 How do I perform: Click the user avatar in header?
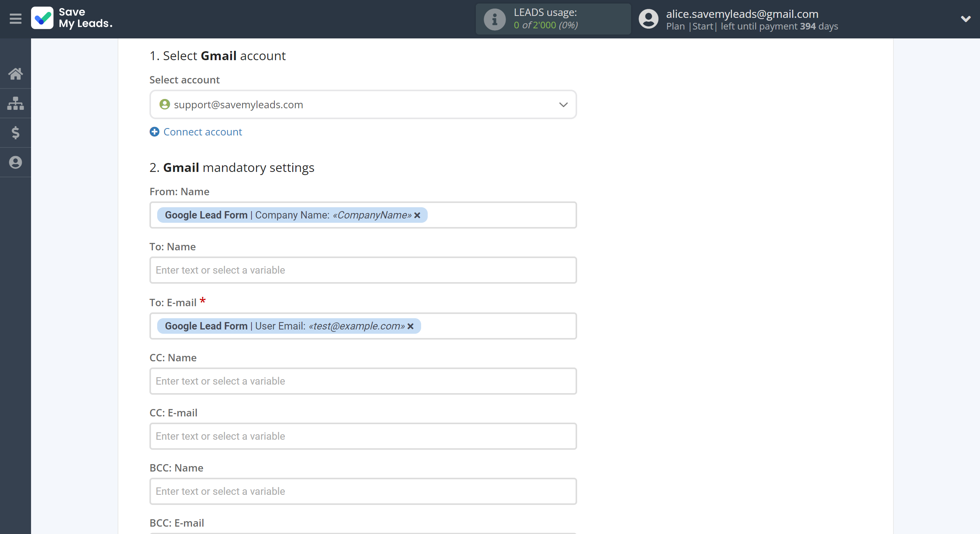(x=649, y=19)
